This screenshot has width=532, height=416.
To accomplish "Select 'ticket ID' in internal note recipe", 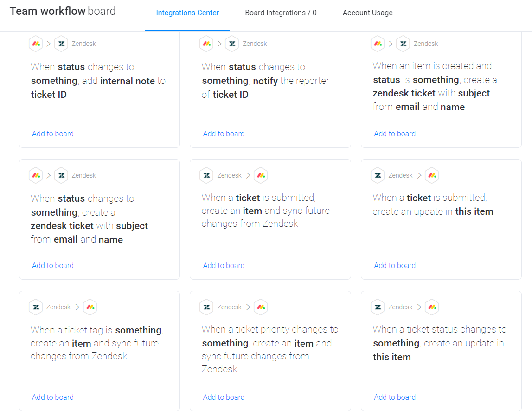I will (49, 95).
